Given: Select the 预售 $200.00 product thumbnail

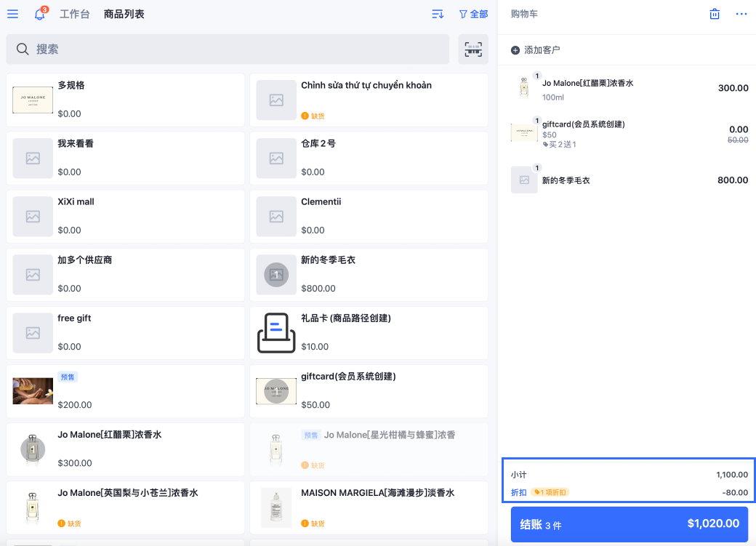Looking at the screenshot, I should (x=33, y=391).
